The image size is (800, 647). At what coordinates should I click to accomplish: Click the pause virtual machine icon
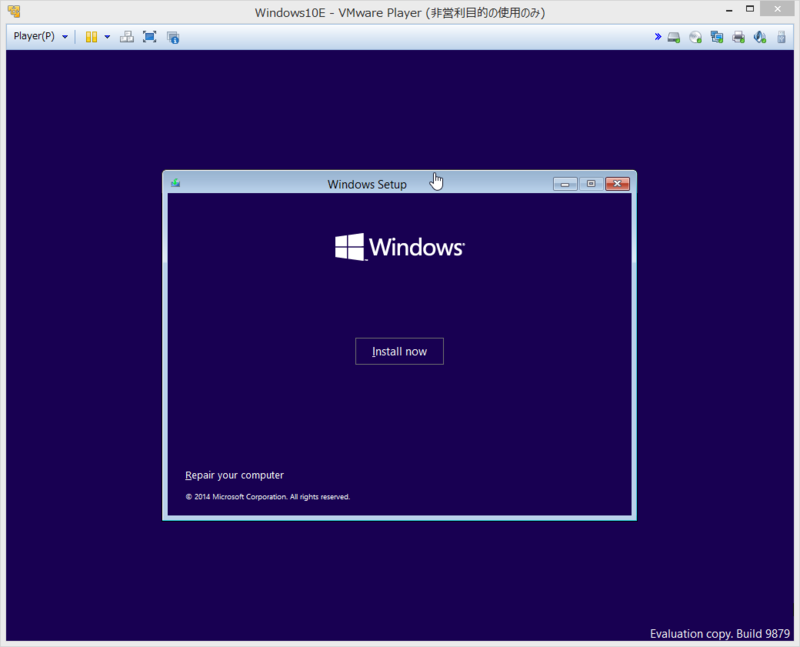(x=91, y=37)
